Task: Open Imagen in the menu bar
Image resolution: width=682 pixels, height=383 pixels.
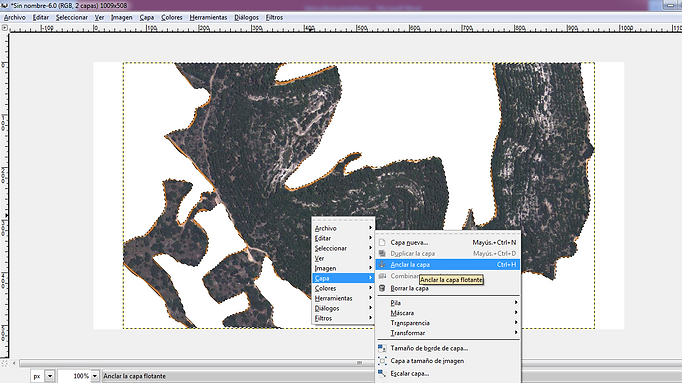Action: click(121, 17)
